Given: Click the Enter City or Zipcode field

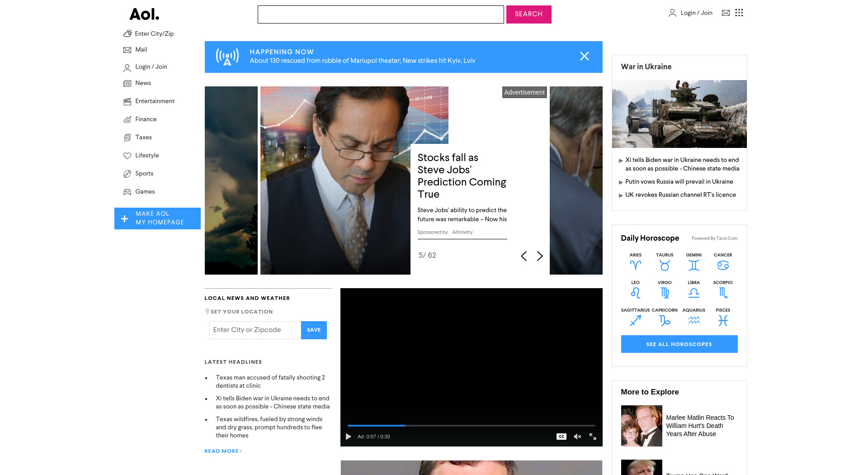Looking at the screenshot, I should click(x=255, y=330).
